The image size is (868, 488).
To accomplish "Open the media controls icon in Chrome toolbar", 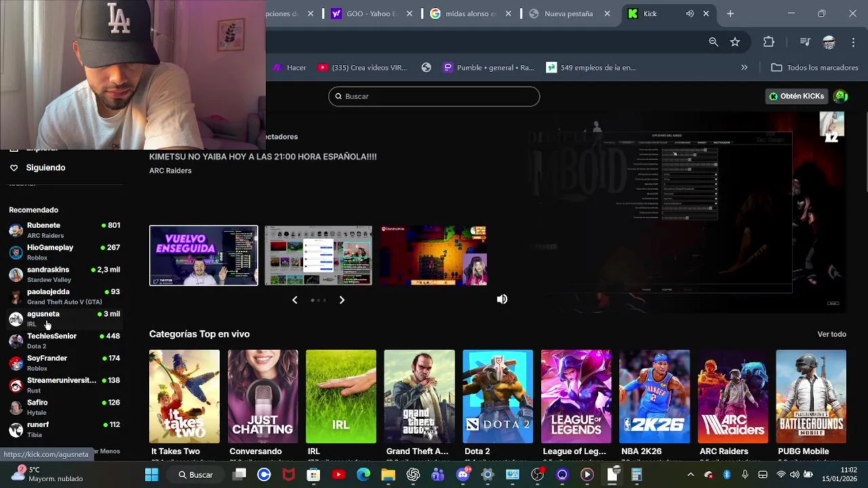I will pyautogui.click(x=805, y=42).
